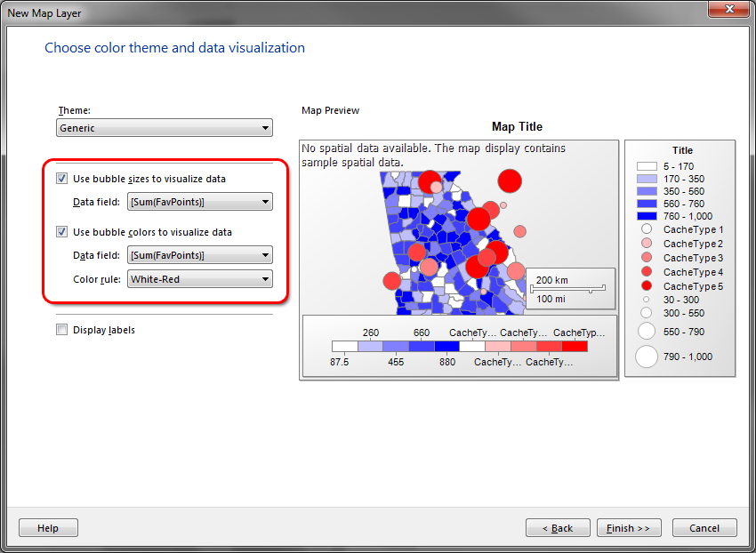
Task: Open the Theme dropdown set to Generic
Action: coord(165,128)
